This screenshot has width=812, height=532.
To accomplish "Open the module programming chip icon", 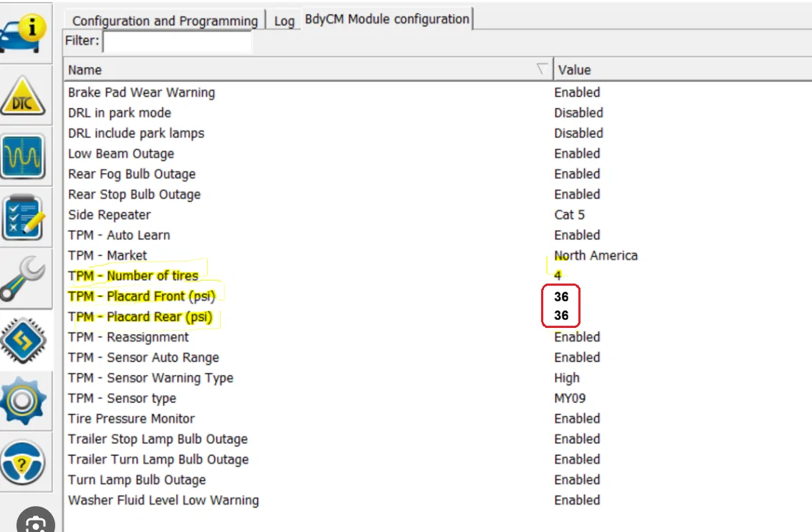I will pos(24,340).
